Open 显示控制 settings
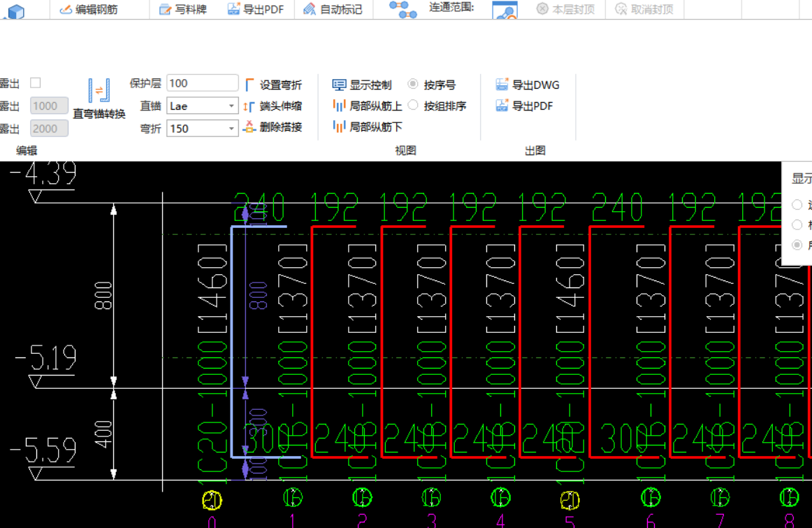Image resolution: width=812 pixels, height=528 pixels. [362, 85]
